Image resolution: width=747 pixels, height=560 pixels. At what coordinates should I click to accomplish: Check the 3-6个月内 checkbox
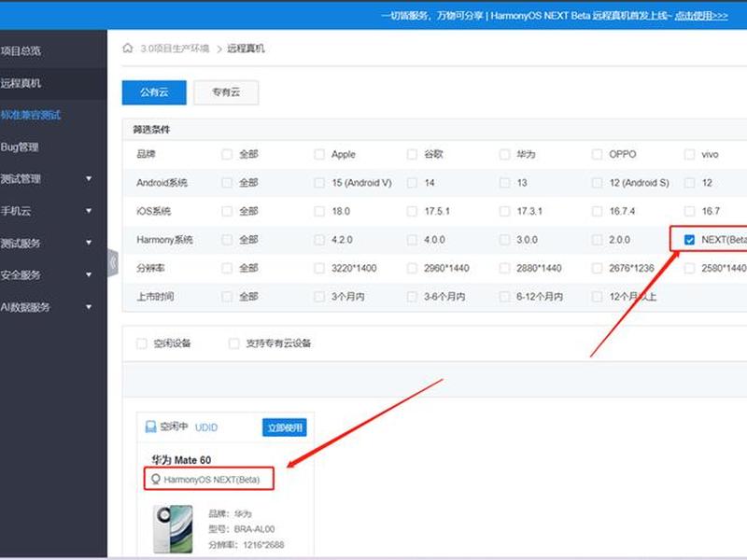(412, 297)
